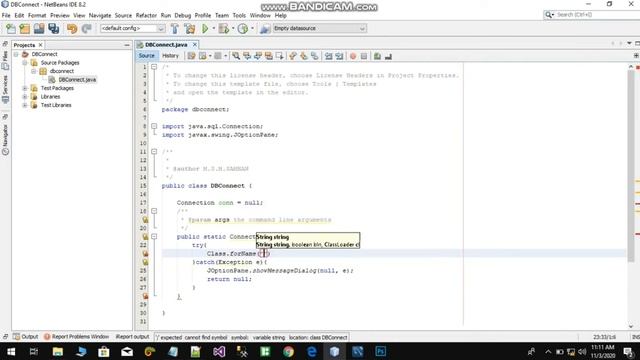The image size is (640, 360).
Task: Click the Save All toolbar icon
Action: [53, 28]
